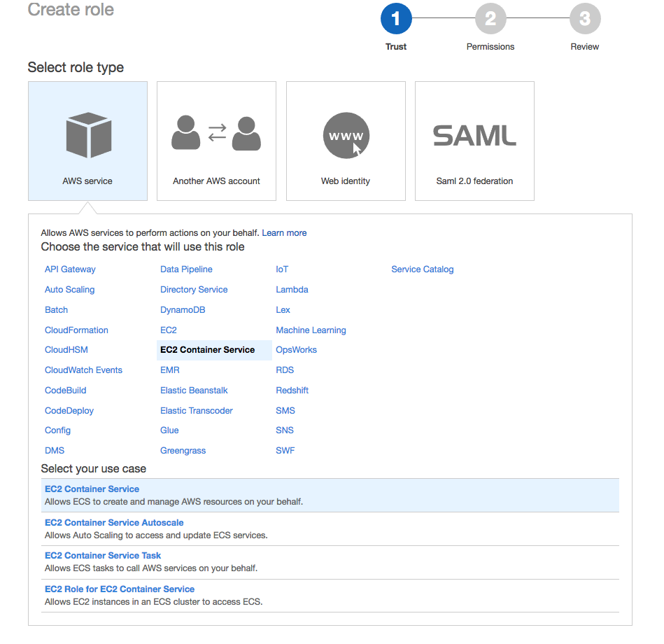Click the Another AWS account card label
Image resolution: width=664 pixels, height=644 pixels.
tap(216, 181)
